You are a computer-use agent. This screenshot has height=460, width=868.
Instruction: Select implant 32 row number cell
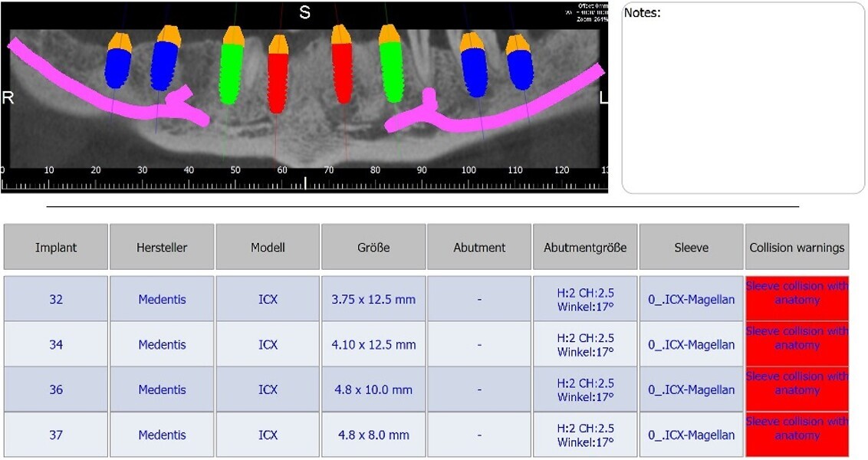pyautogui.click(x=56, y=299)
